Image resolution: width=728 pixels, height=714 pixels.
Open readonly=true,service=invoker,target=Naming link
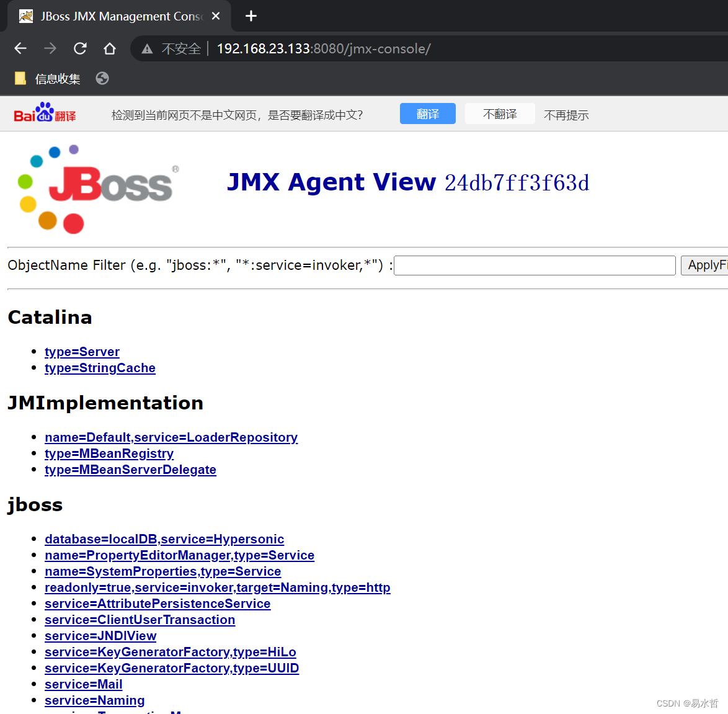pos(217,587)
